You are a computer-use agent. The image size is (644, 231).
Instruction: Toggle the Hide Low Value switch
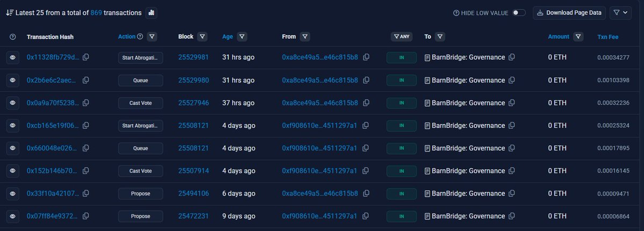(x=519, y=13)
